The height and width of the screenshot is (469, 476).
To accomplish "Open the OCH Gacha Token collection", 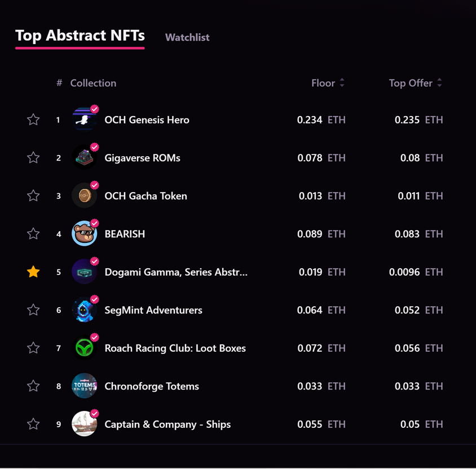I will click(x=146, y=196).
